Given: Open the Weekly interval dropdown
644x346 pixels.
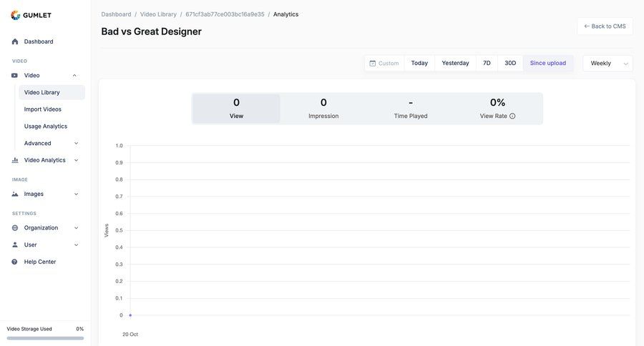Looking at the screenshot, I should pos(608,63).
